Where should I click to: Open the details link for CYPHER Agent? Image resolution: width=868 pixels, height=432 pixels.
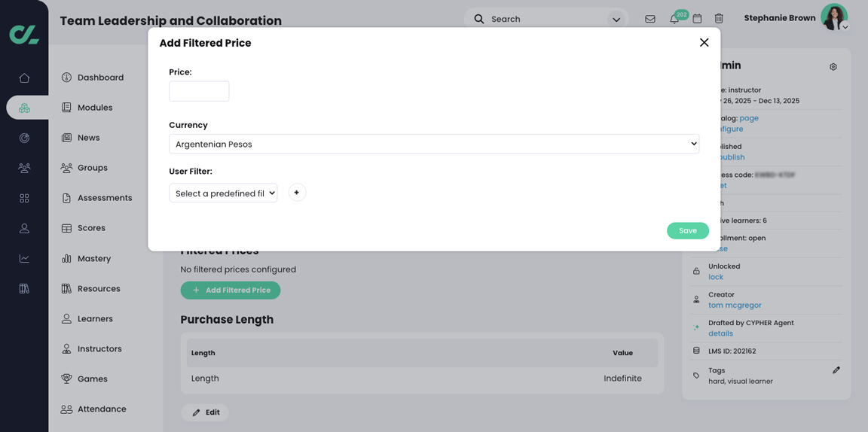pyautogui.click(x=721, y=333)
